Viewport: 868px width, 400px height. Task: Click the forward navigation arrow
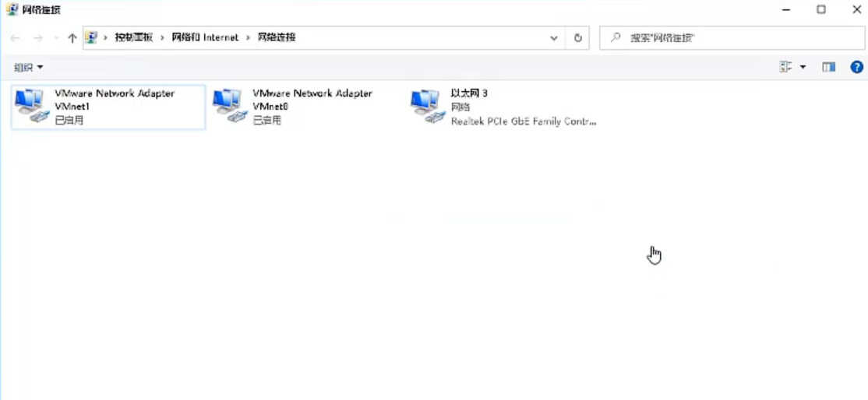pos(37,37)
